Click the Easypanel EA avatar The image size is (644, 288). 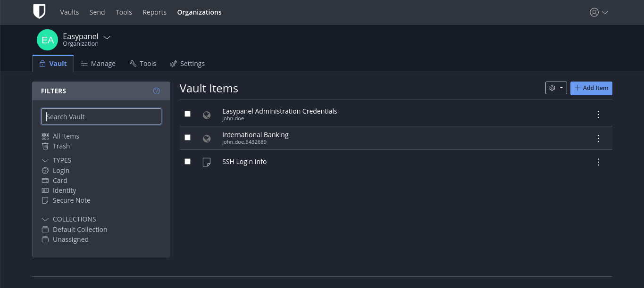click(x=47, y=40)
